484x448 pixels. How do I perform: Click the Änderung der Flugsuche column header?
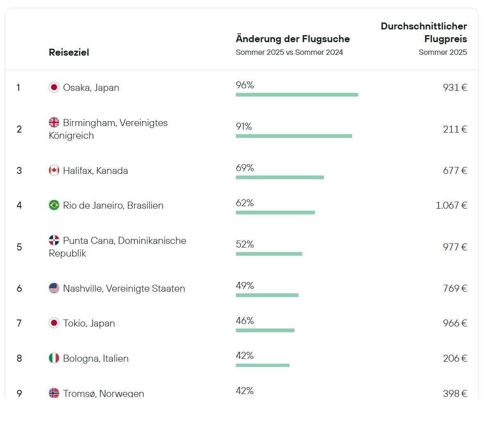tap(292, 39)
